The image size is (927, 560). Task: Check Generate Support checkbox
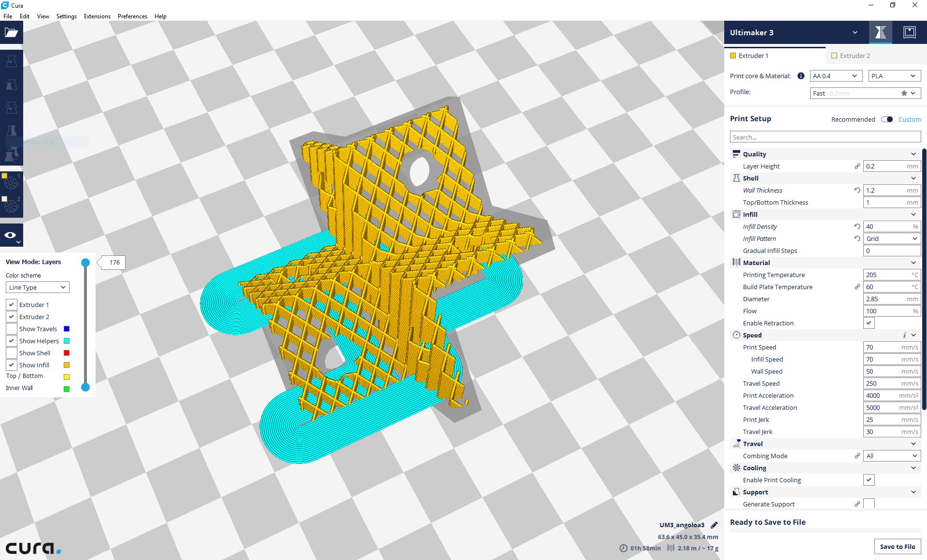(869, 504)
